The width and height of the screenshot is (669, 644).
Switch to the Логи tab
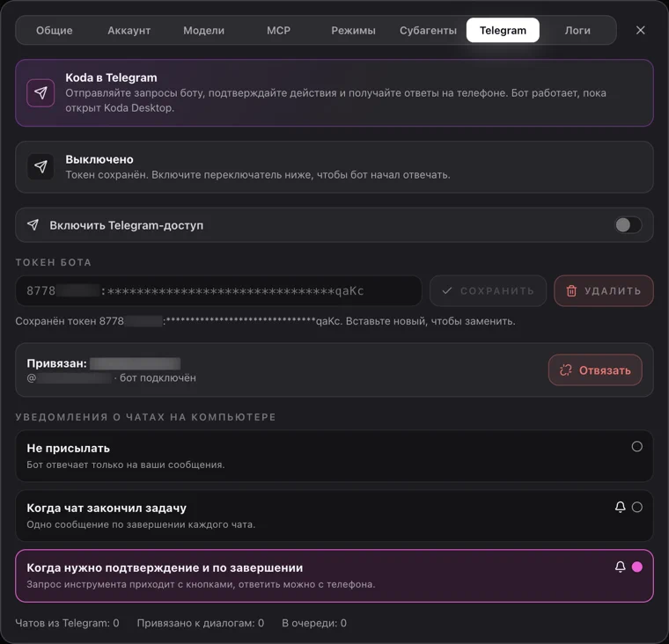tap(577, 30)
